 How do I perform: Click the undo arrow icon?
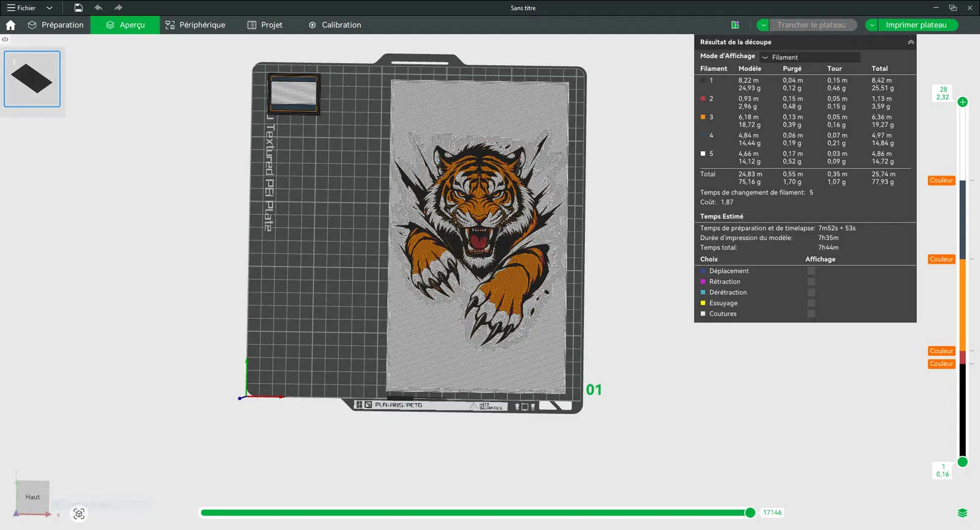point(99,8)
